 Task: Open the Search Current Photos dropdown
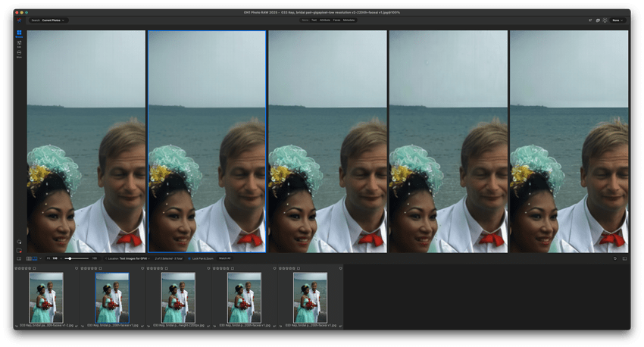click(x=48, y=20)
